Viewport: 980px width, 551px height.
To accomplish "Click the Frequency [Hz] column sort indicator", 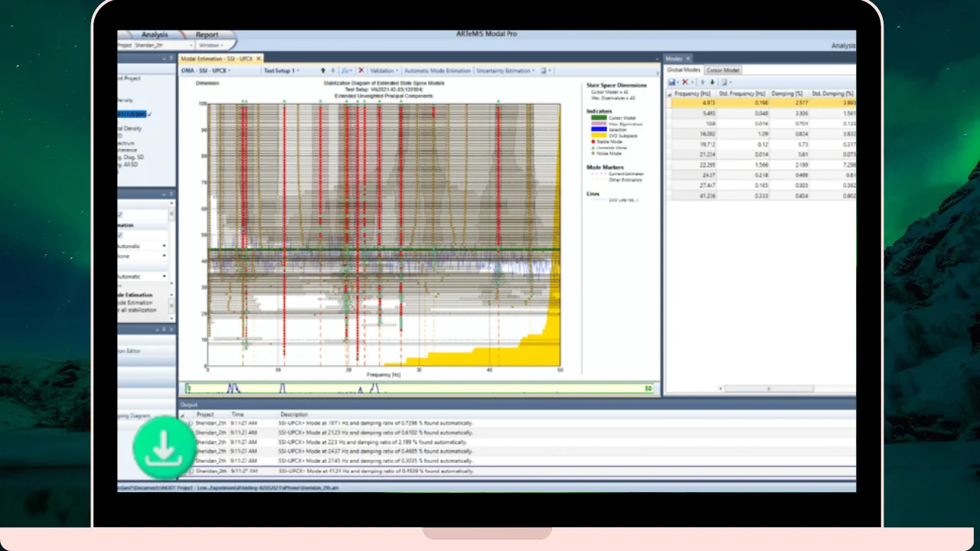I will click(x=669, y=93).
